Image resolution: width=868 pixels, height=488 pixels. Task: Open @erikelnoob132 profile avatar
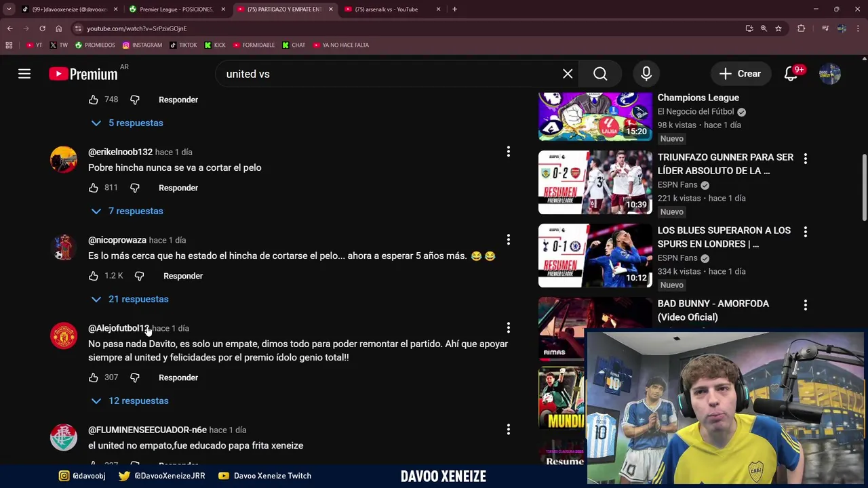point(64,159)
